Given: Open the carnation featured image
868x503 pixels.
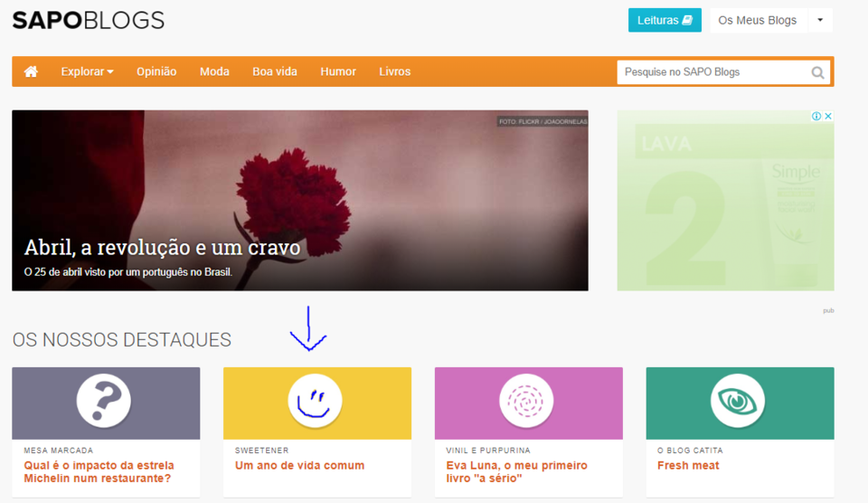Looking at the screenshot, I should [300, 201].
